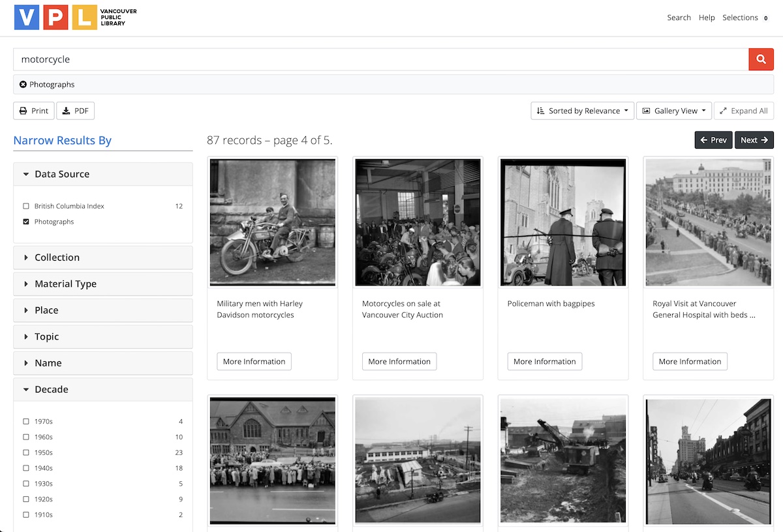
Task: Go to the next results page
Action: (754, 140)
